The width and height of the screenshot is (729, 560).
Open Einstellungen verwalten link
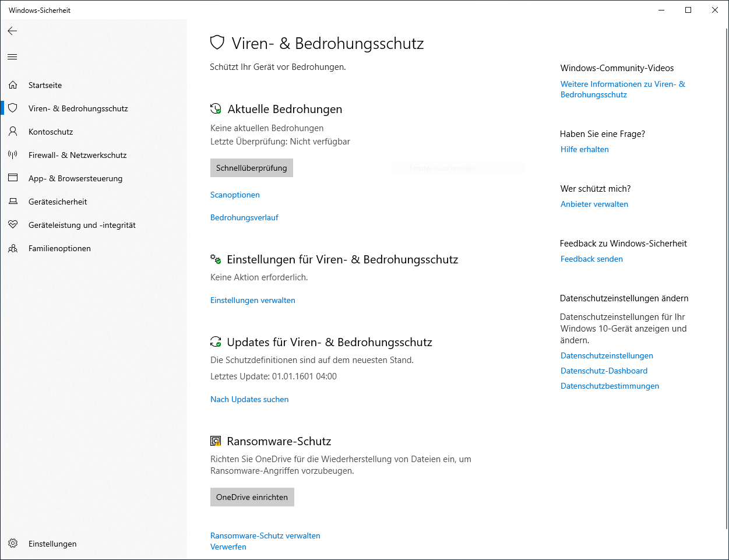click(252, 300)
